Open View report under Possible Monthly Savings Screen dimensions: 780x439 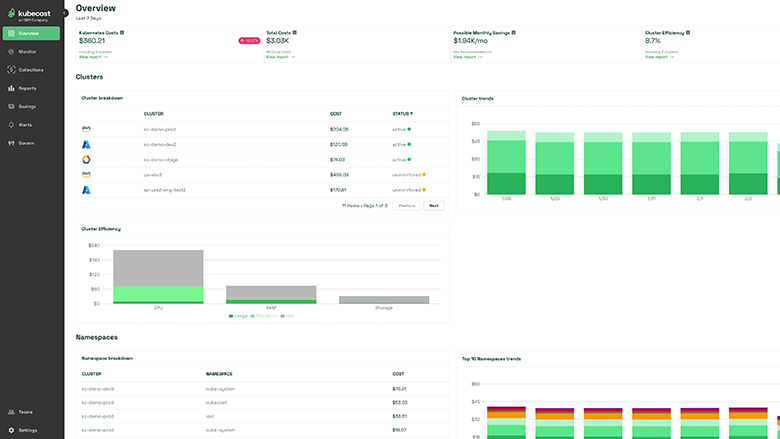(467, 57)
